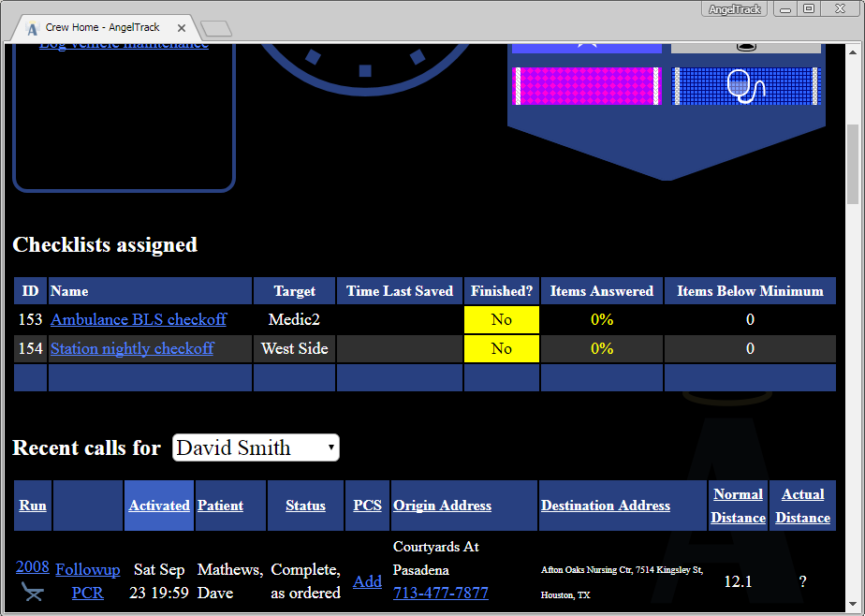Call 713-477-7877 via the phone link
The height and width of the screenshot is (616, 865).
pyautogui.click(x=440, y=593)
